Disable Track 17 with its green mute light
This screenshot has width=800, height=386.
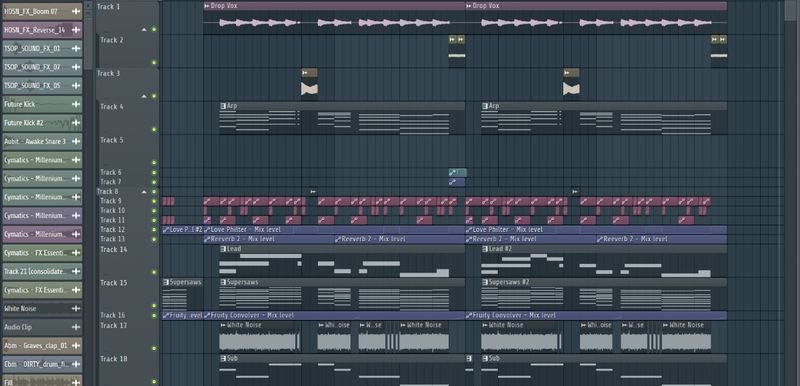coord(154,349)
